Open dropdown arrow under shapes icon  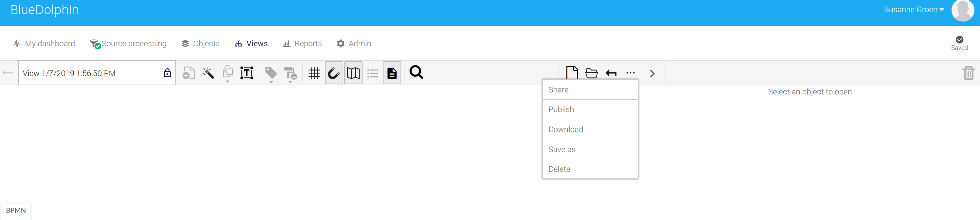pos(227,81)
